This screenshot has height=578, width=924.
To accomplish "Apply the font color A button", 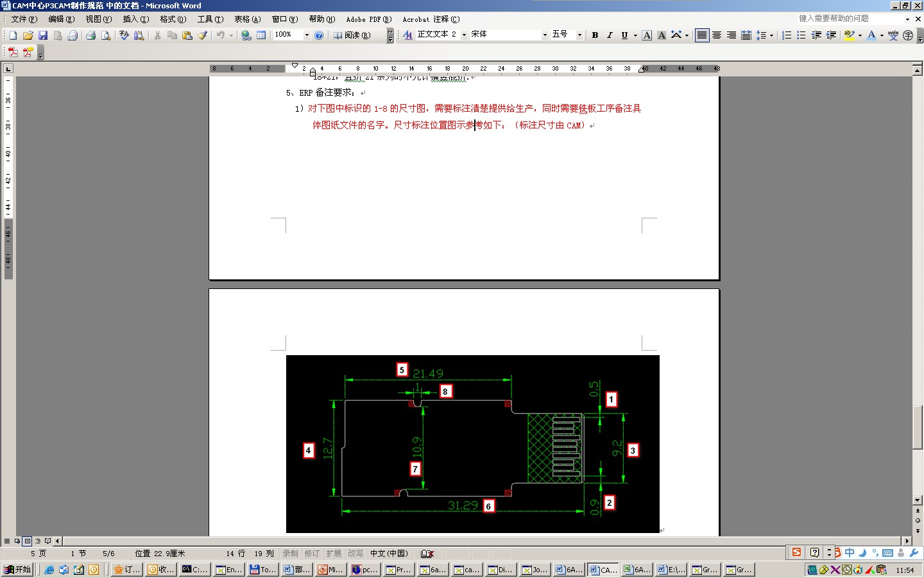I will [x=871, y=35].
